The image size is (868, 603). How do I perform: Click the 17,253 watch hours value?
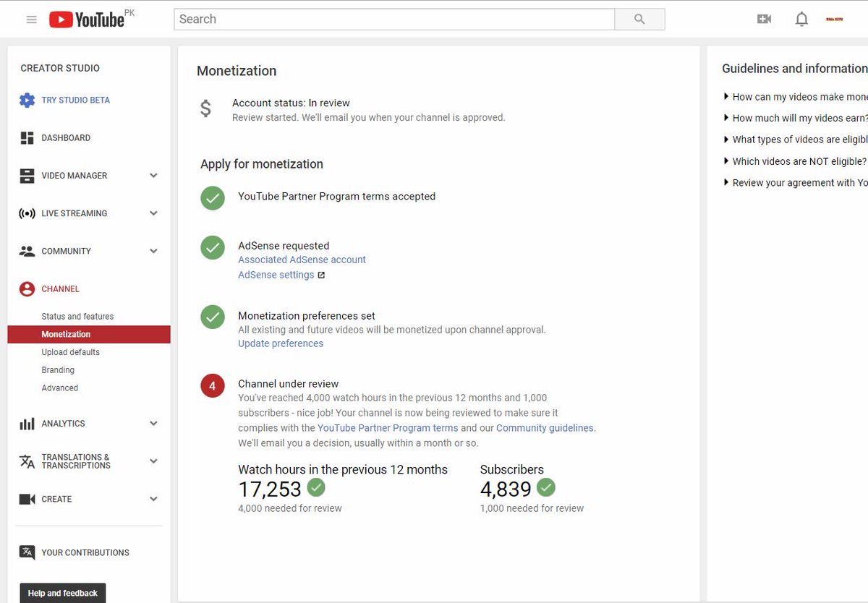[x=270, y=489]
